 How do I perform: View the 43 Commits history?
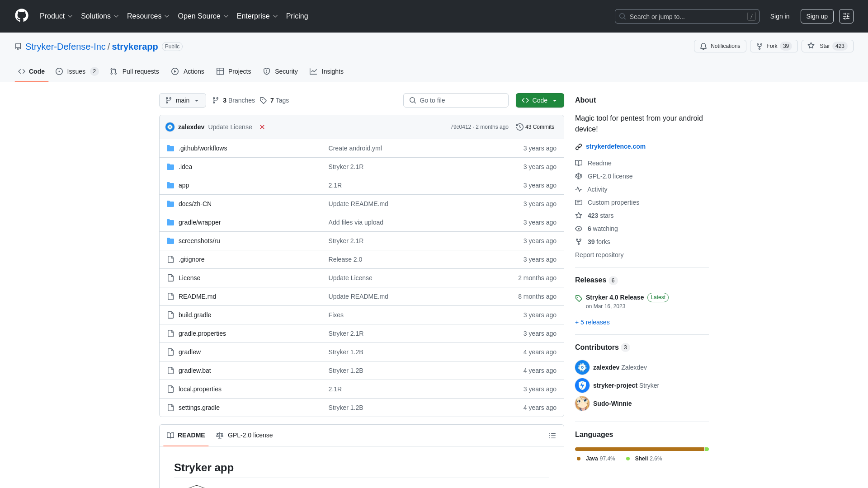click(535, 127)
